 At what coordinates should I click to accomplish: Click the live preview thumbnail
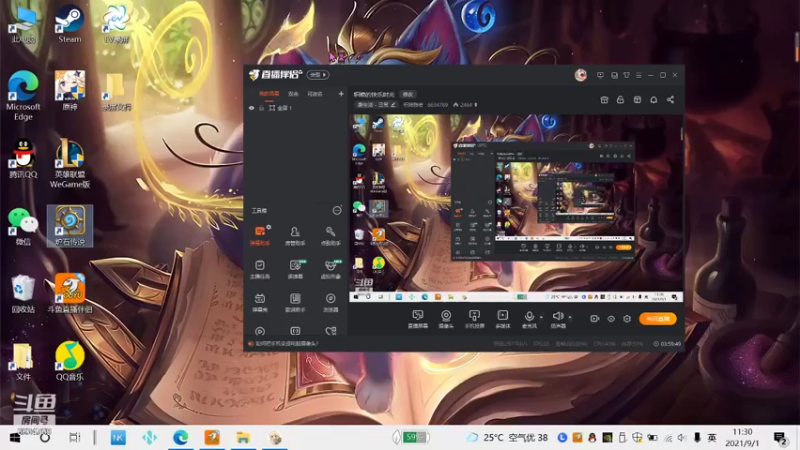516,208
